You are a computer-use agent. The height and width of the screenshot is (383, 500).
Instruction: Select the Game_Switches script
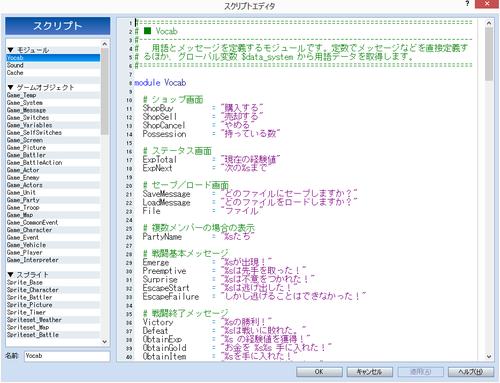pyautogui.click(x=53, y=118)
